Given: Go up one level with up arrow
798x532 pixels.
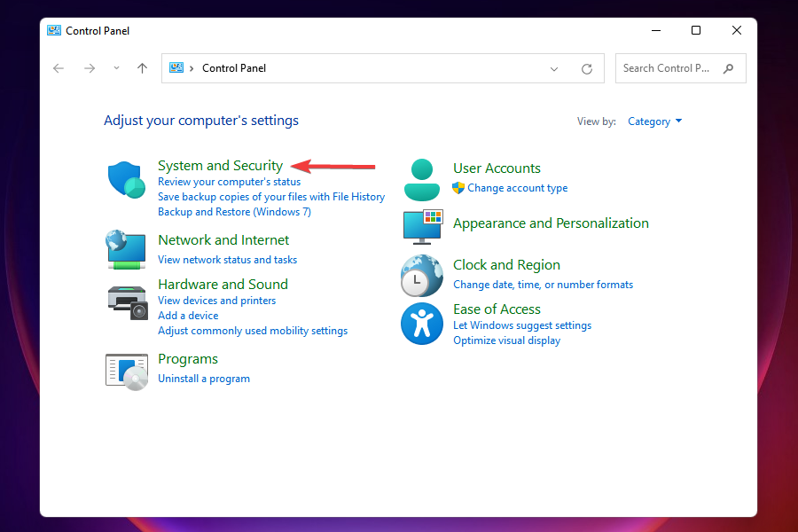Looking at the screenshot, I should click(x=142, y=68).
